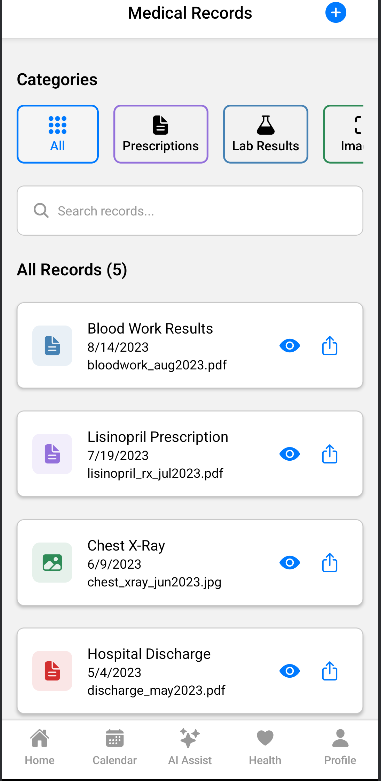This screenshot has width=381, height=781.
Task: Select the All category filter
Action: coord(58,134)
